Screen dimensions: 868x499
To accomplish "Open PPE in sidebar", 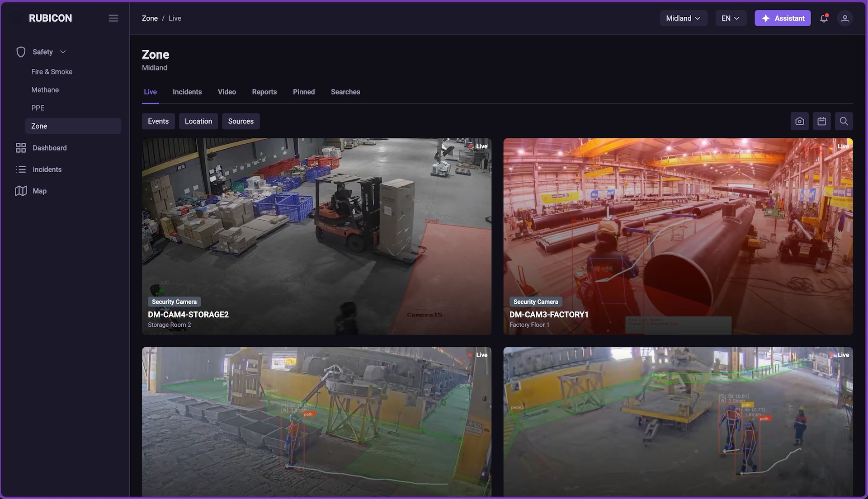I will tap(73, 108).
